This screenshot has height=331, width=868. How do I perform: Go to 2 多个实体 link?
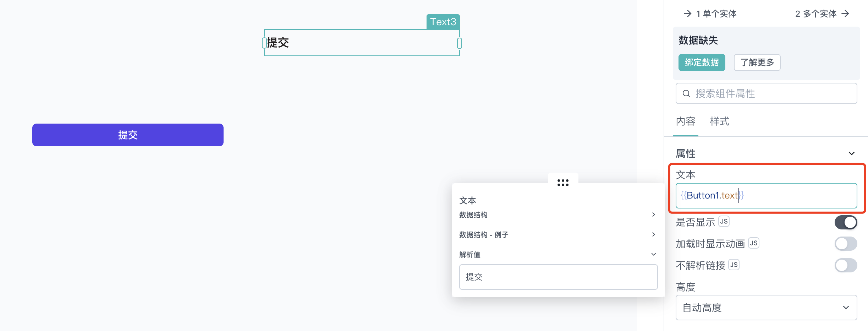(x=822, y=13)
